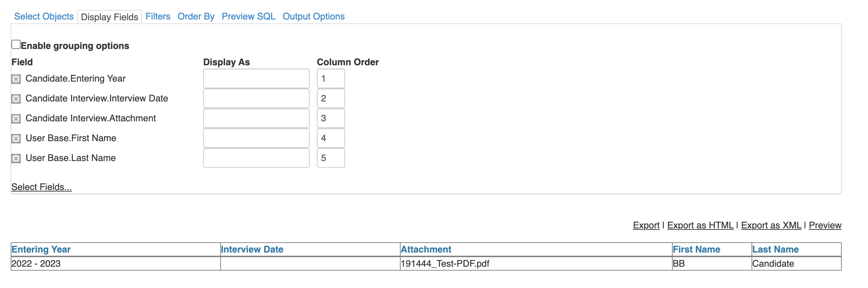
Task: Remove the Candidate Interview.Interview Date field
Action: click(16, 99)
